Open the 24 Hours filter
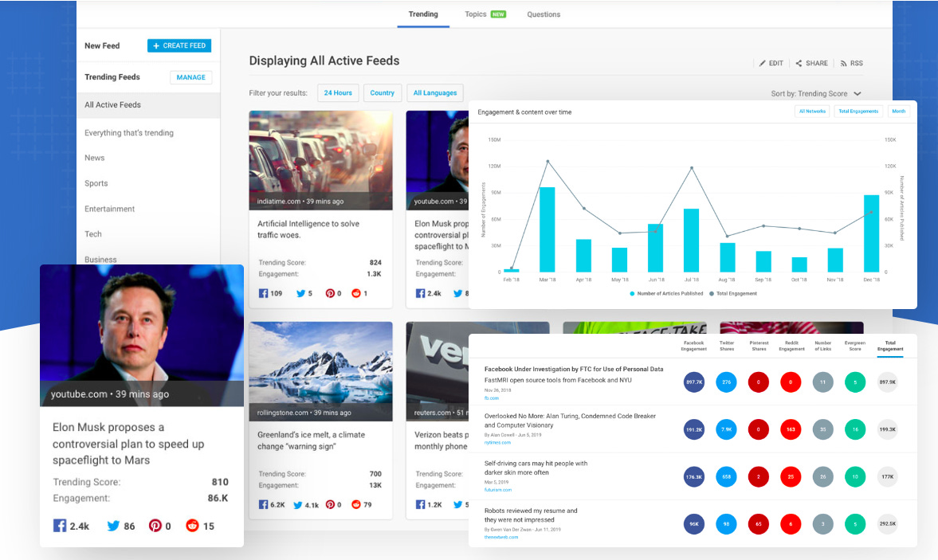This screenshot has width=938, height=560. (x=338, y=92)
